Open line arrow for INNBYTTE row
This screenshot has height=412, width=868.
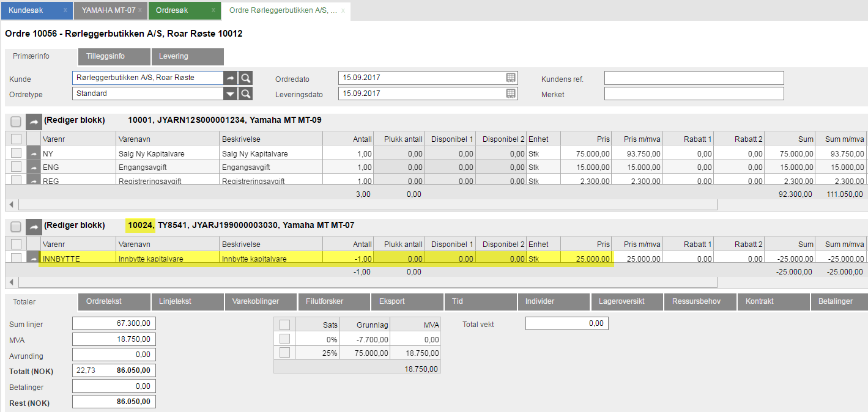pos(34,258)
